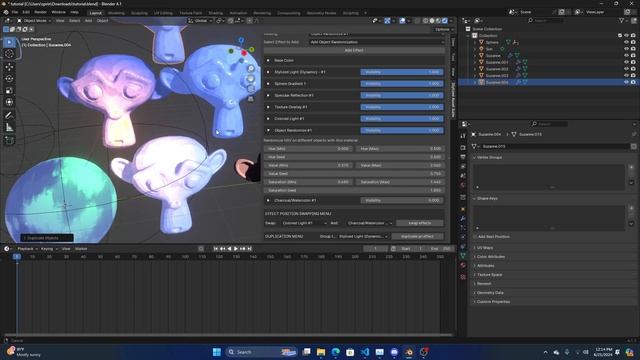Expand the Sphere object in outliner
Screen dimensions: 640x360
(475, 42)
